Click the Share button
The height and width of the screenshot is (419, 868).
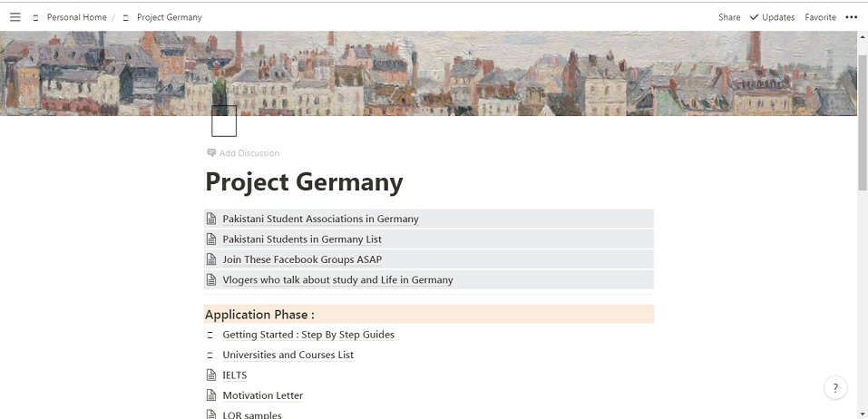tap(729, 17)
